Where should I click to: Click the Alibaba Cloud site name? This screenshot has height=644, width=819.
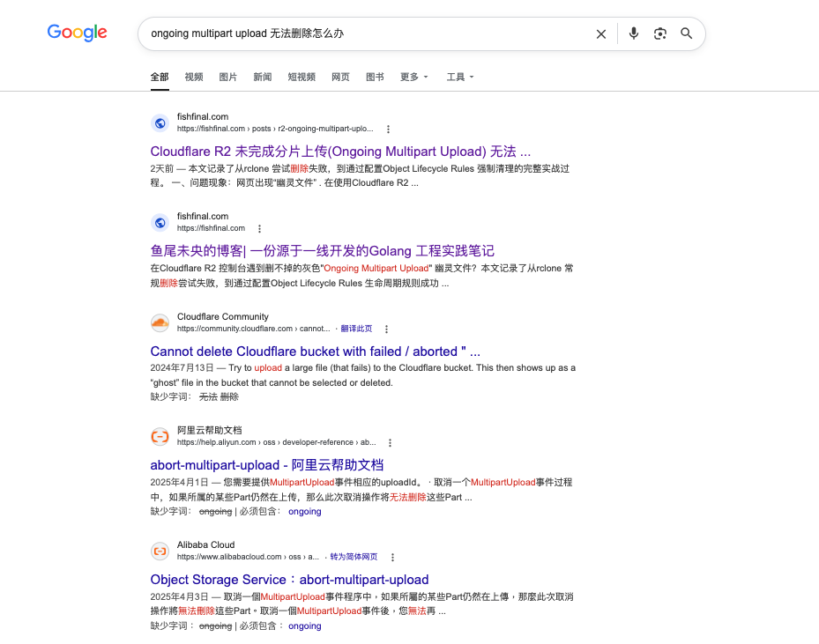point(205,544)
